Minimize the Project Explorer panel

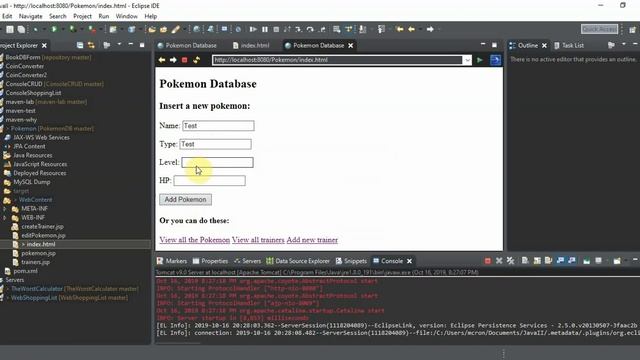coord(131,44)
